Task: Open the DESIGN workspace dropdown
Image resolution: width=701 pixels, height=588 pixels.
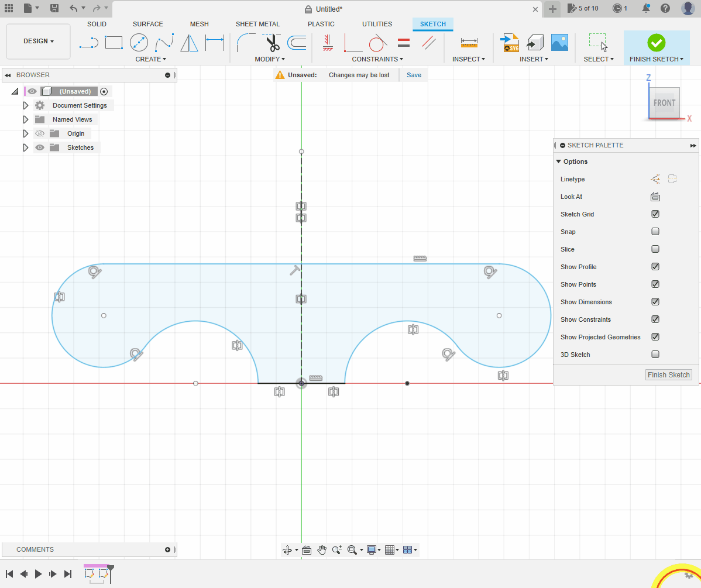Action: tap(39, 42)
